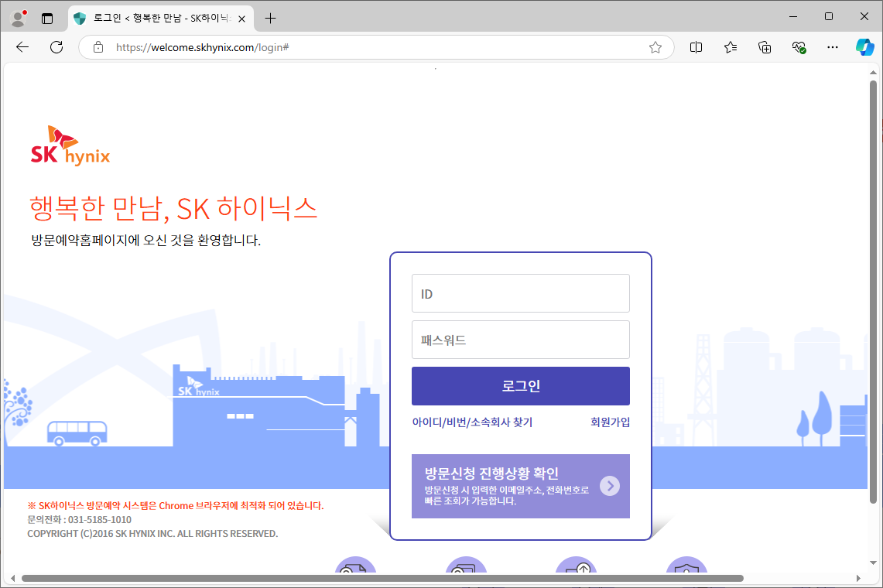Screen dimensions: 883x588
Task: Click the split screen icon
Action: click(696, 47)
